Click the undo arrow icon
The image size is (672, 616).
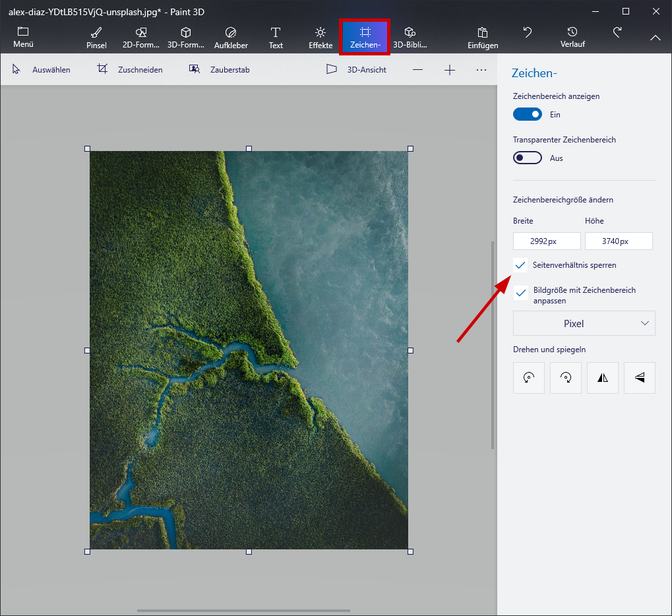[528, 32]
